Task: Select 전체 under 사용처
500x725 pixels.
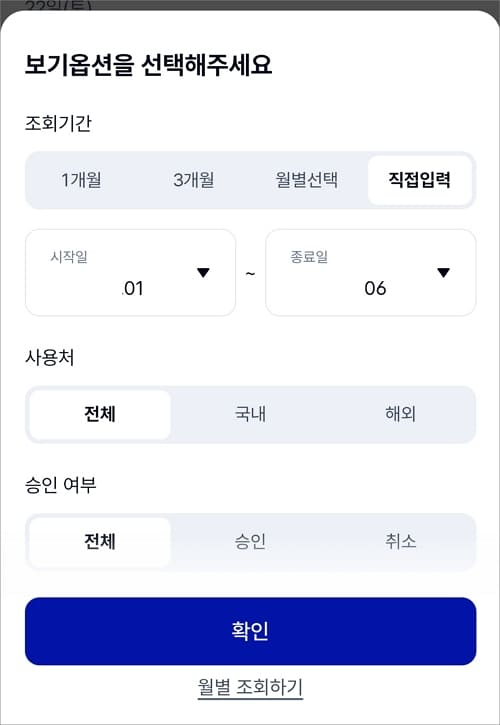Action: [100, 414]
